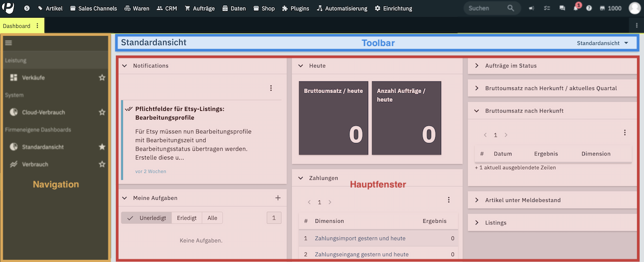The image size is (644, 262).
Task: Open the Notifications panel three-dot menu
Action: point(271,88)
